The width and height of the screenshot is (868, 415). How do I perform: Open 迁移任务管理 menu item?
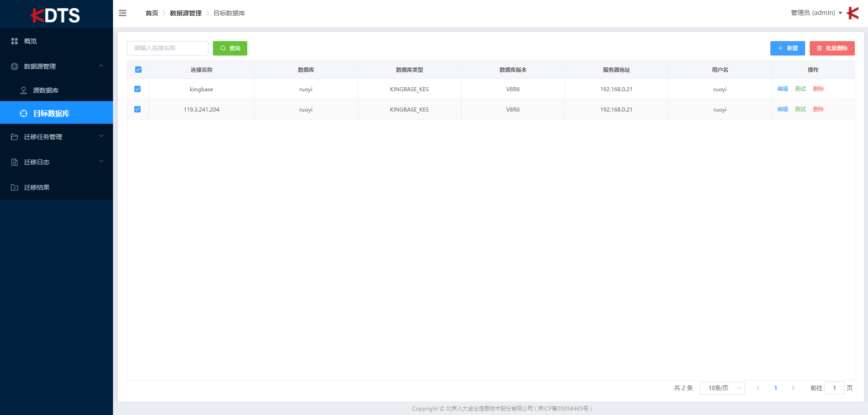tap(57, 137)
